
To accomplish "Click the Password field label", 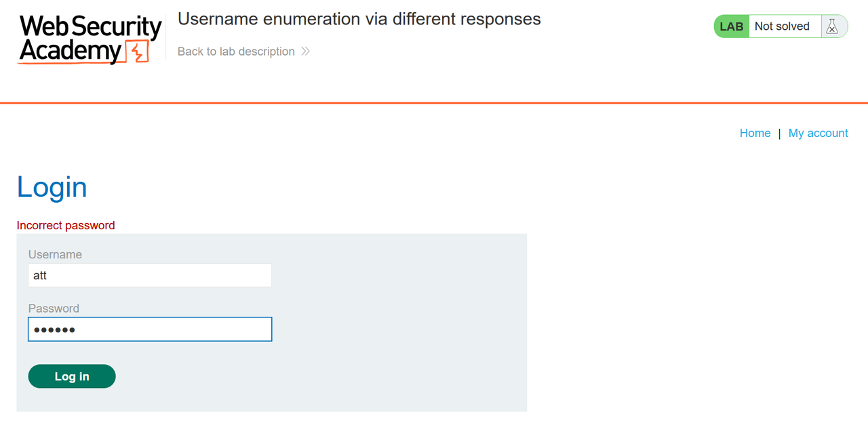I will pyautogui.click(x=54, y=308).
